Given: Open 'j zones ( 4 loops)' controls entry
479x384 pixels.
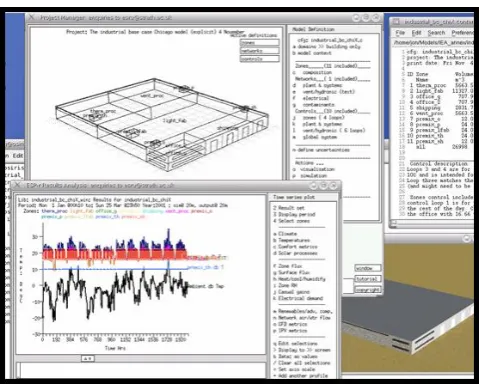Looking at the screenshot, I should (319, 118).
